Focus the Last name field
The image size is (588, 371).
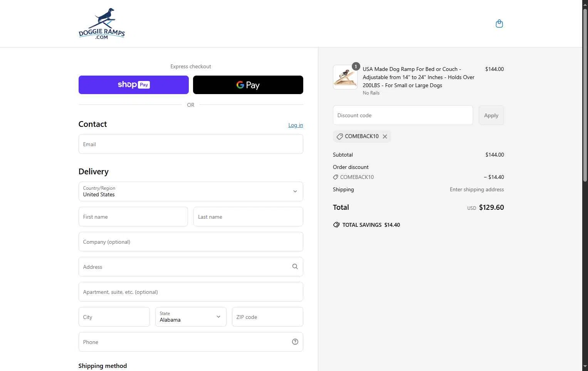click(248, 217)
